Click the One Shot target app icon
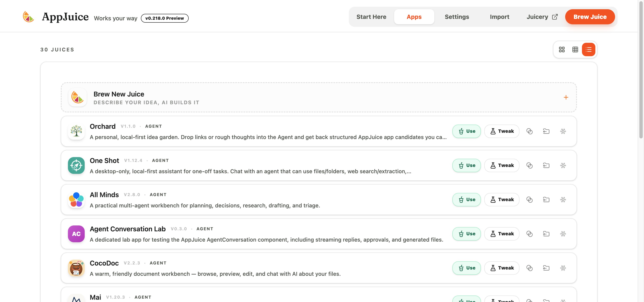Viewport: 644px width, 302px height. [76, 165]
